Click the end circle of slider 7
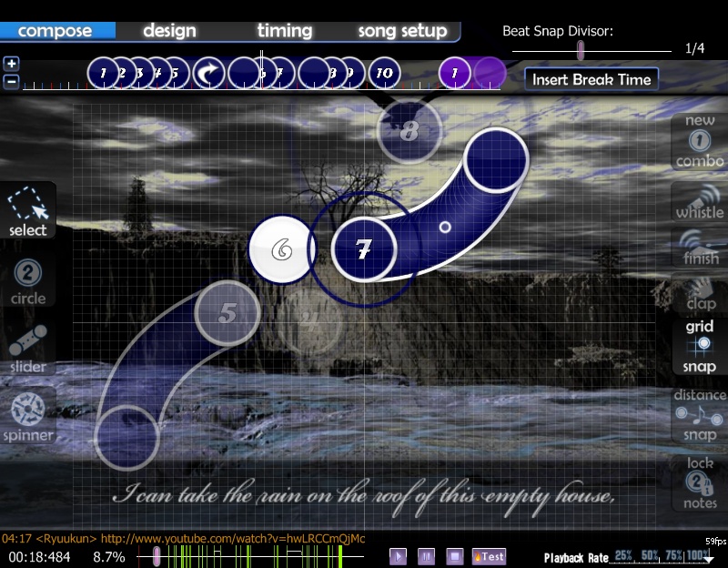Image resolution: width=728 pixels, height=568 pixels. click(x=496, y=160)
